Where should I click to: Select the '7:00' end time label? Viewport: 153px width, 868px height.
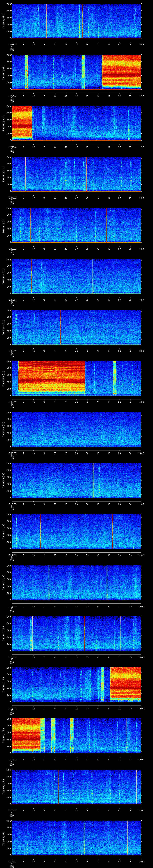click(x=141, y=300)
